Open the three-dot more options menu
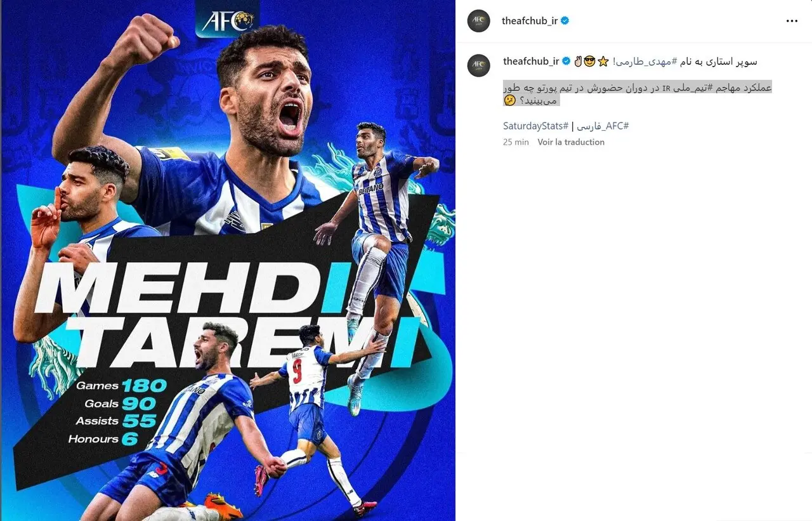The height and width of the screenshot is (521, 812). coord(792,21)
